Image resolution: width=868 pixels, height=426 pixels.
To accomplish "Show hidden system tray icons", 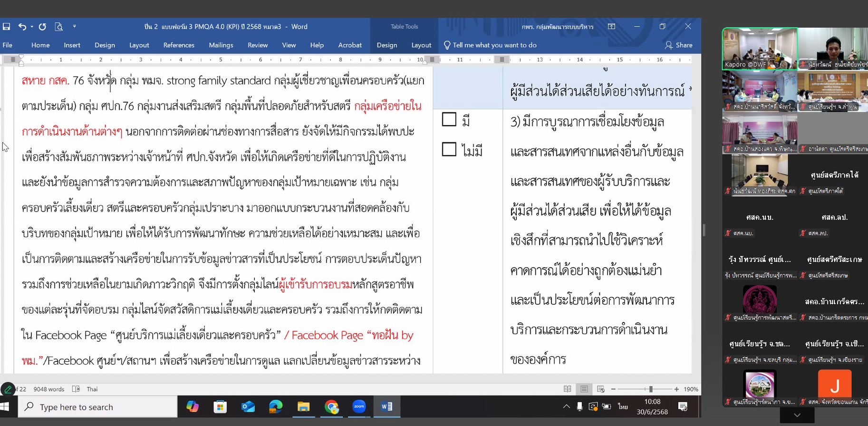I will pos(566,407).
